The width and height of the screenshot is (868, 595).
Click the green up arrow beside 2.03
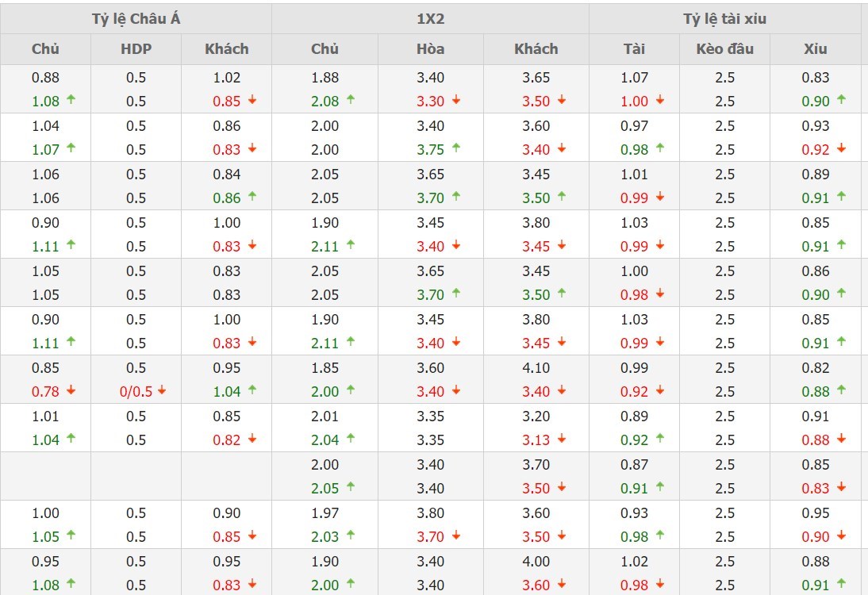pos(351,535)
